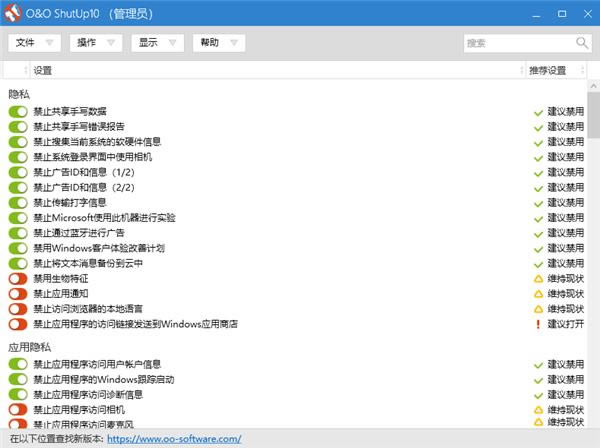Click green checkmark for 禁用Windows客户体验改善计划
This screenshot has height=448, width=600.
[538, 249]
